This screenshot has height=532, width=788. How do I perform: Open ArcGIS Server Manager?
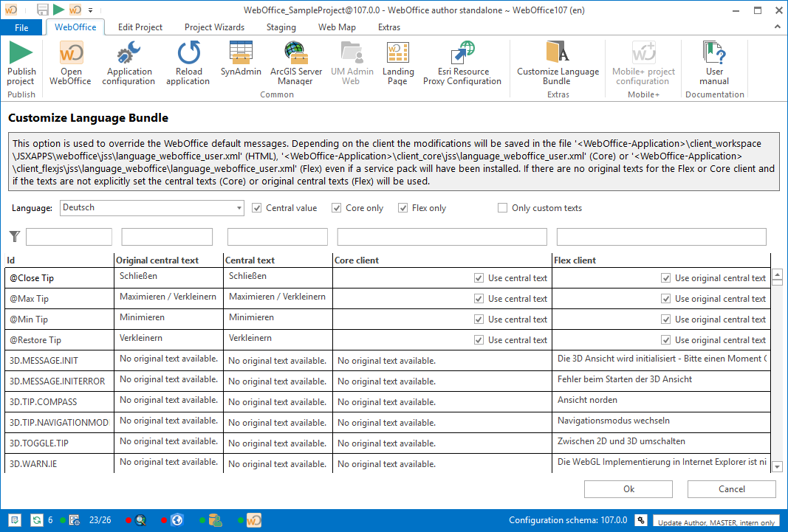[295, 63]
